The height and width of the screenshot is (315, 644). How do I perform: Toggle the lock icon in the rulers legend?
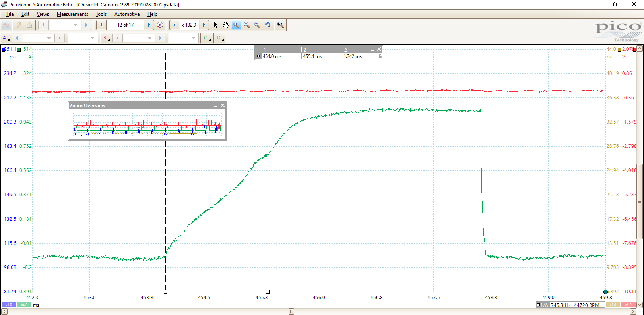point(380,56)
